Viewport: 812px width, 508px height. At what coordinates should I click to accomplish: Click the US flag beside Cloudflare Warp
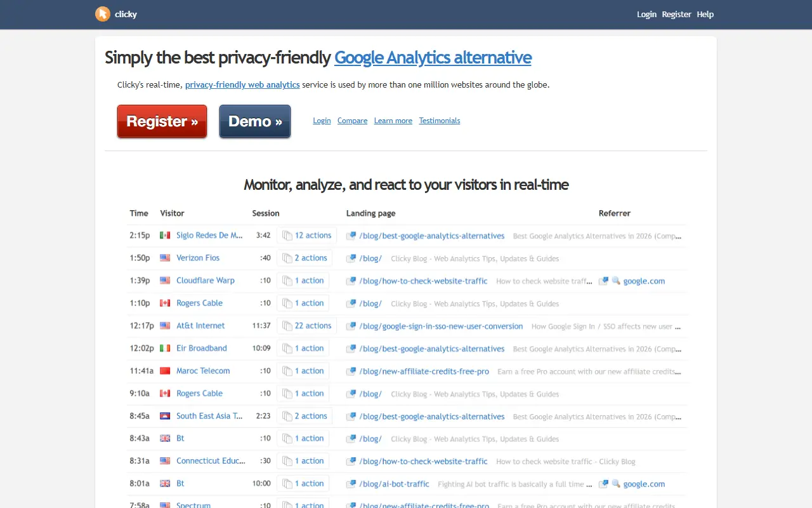165,281
